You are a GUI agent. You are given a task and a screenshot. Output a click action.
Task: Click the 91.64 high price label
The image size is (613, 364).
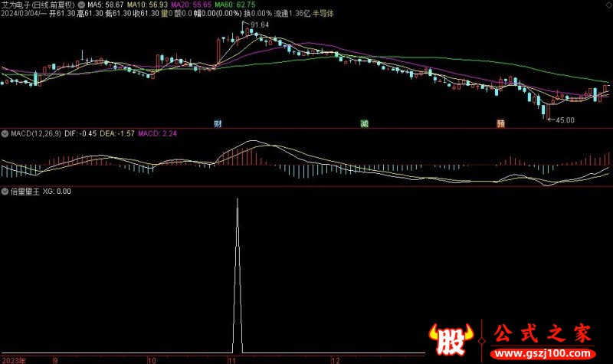(259, 25)
